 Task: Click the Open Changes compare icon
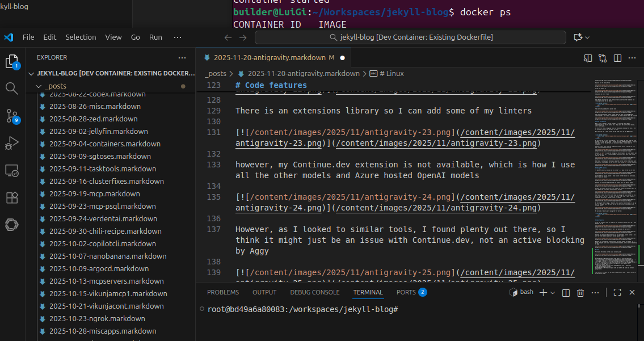pos(602,58)
